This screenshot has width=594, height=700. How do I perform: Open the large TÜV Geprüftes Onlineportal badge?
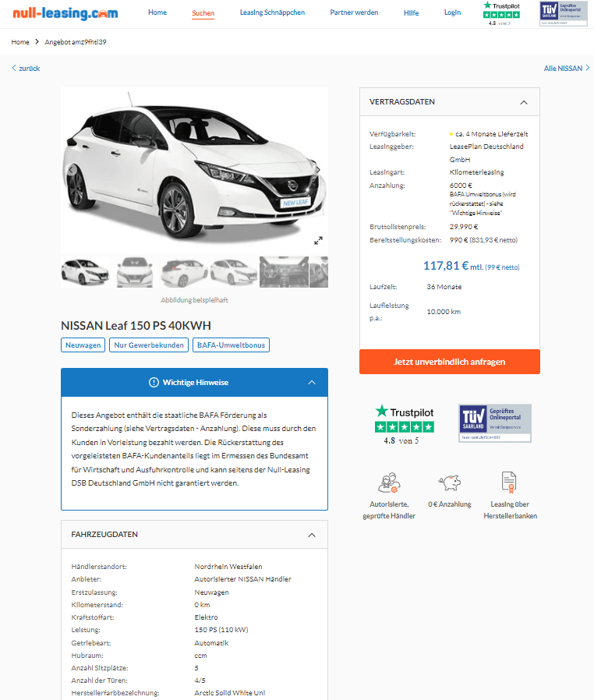495,423
